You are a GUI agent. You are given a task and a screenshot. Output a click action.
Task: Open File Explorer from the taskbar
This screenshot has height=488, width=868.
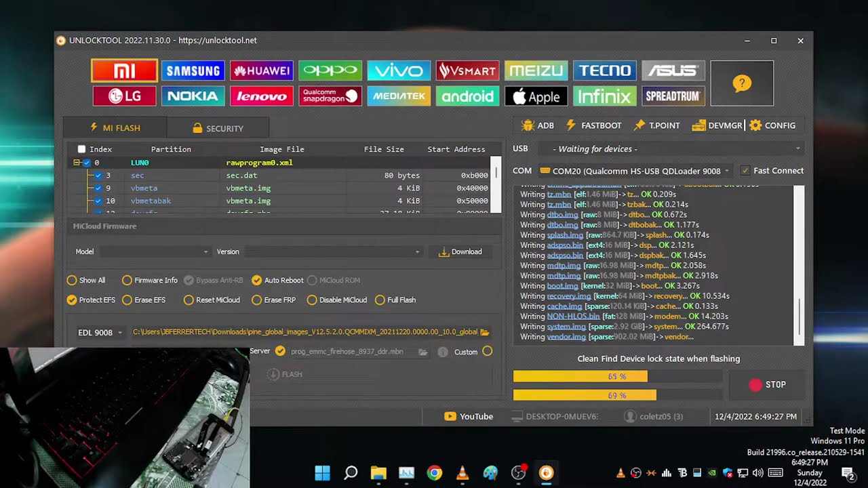[378, 473]
